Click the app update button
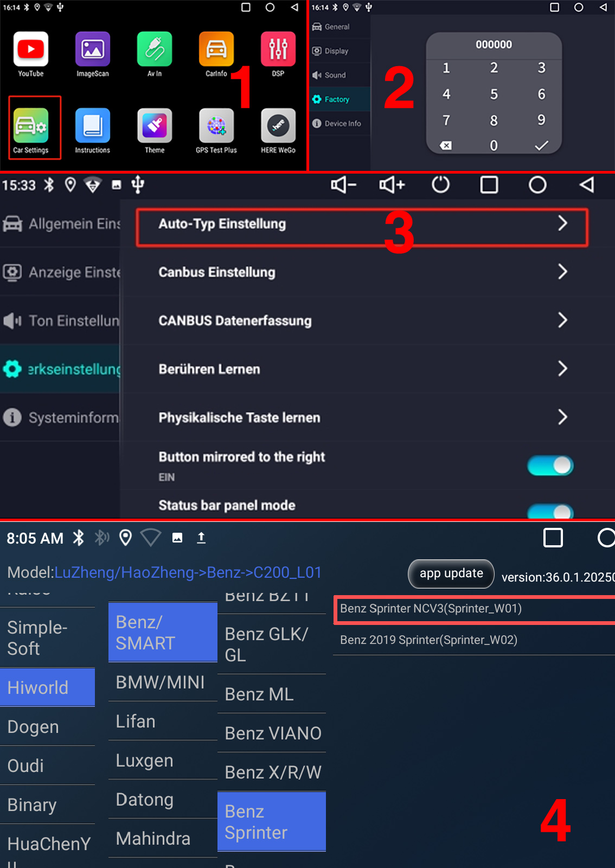 click(451, 573)
